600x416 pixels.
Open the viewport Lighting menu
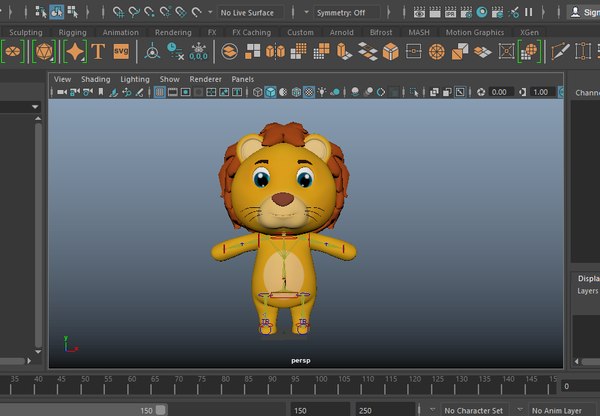[x=135, y=79]
